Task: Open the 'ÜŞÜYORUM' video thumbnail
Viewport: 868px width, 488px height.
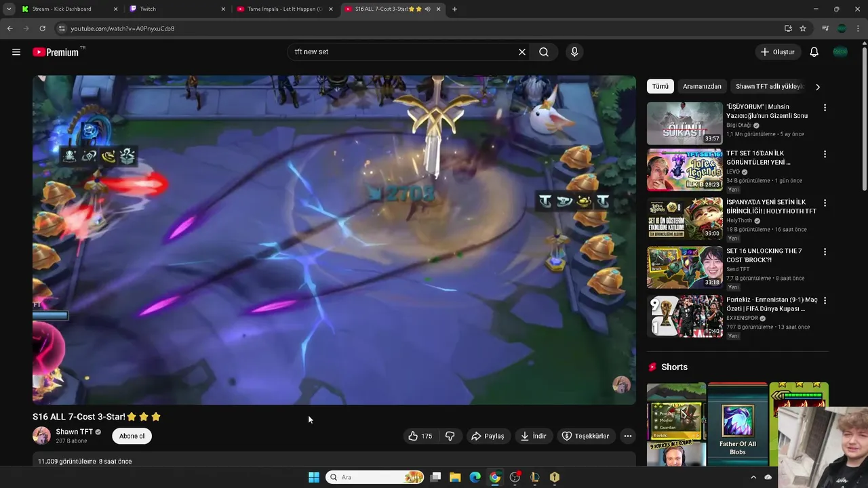Action: [x=684, y=123]
